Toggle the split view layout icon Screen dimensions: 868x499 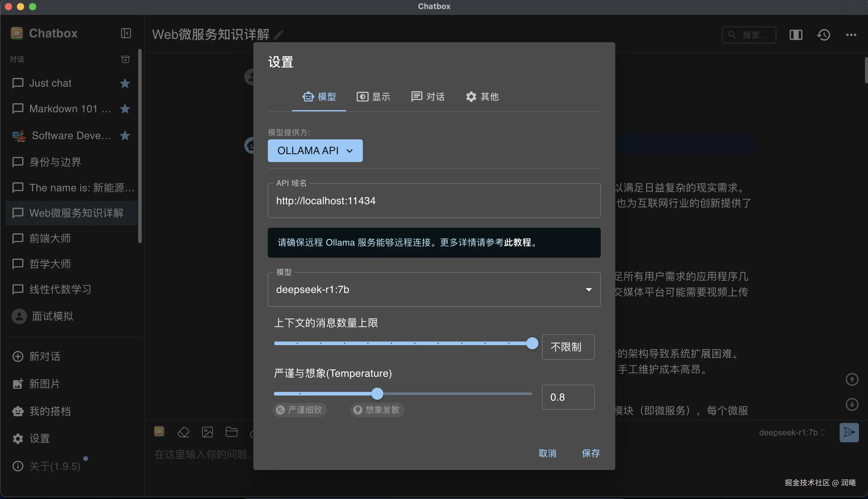pyautogui.click(x=796, y=35)
